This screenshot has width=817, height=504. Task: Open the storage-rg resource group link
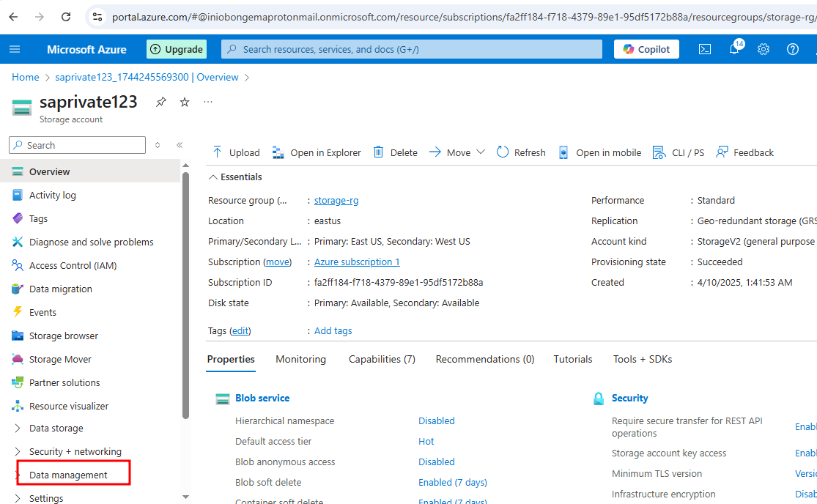point(336,201)
